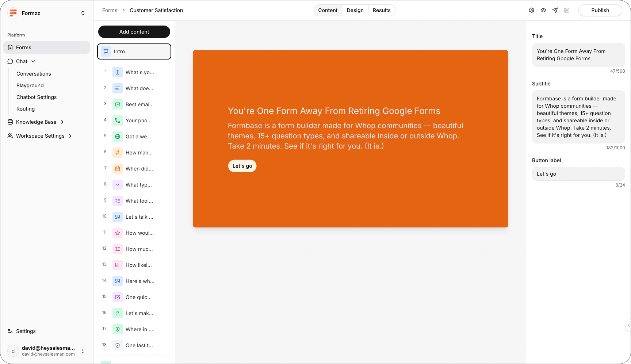631x364 pixels.
Task: Select the globe icon for "Got a we..."
Action: (x=117, y=136)
